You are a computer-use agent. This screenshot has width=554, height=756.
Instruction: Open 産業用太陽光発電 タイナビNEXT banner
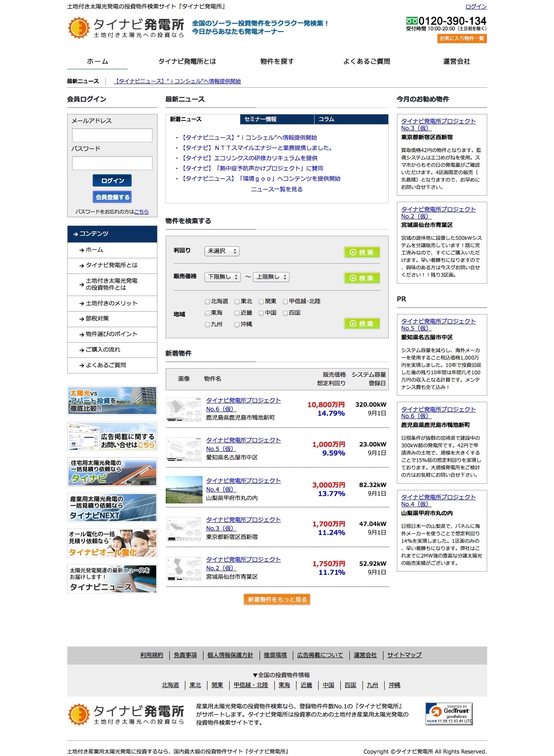[112, 508]
